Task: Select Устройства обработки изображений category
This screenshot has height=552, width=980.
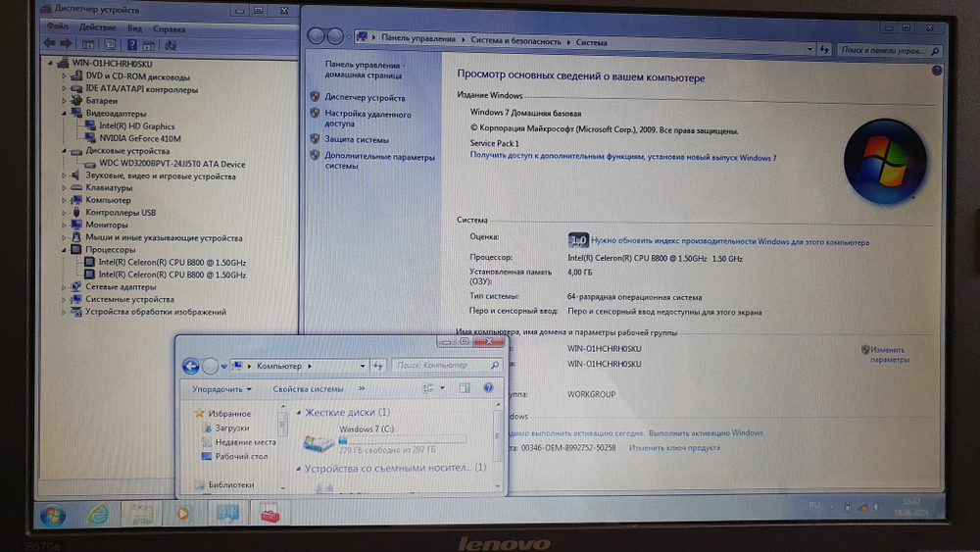Action: click(x=156, y=312)
